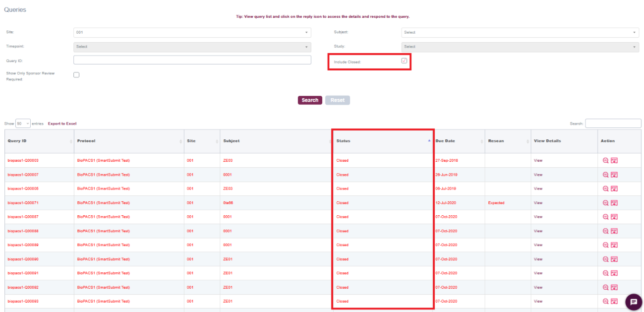644x312 pixels.
Task: Uncheck the Include Closed checkbox
Action: point(404,61)
